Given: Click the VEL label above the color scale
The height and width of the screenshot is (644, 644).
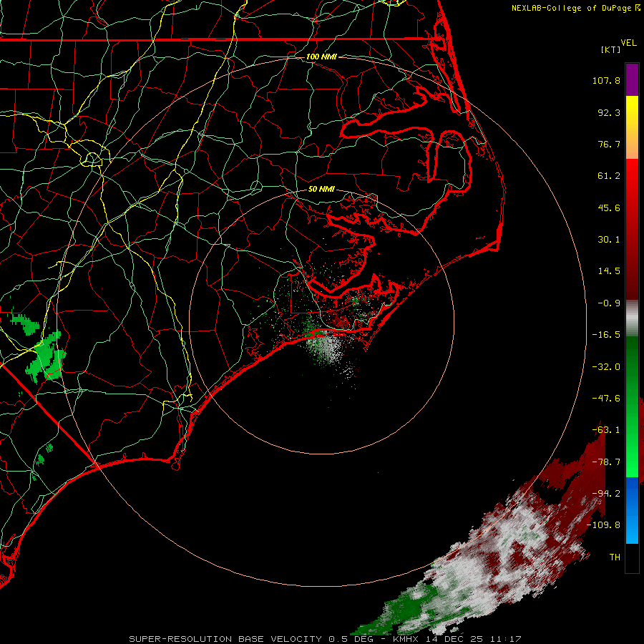Looking at the screenshot, I should (629, 43).
